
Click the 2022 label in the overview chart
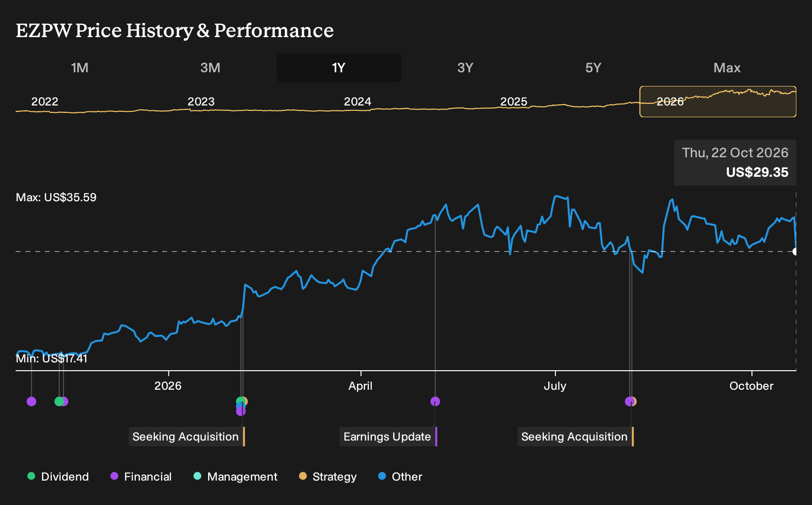tap(44, 102)
